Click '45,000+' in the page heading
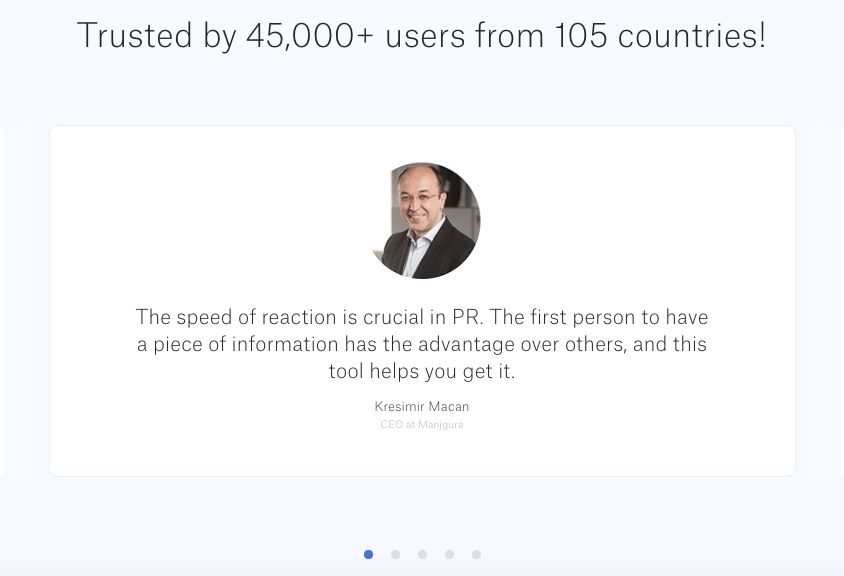 310,36
